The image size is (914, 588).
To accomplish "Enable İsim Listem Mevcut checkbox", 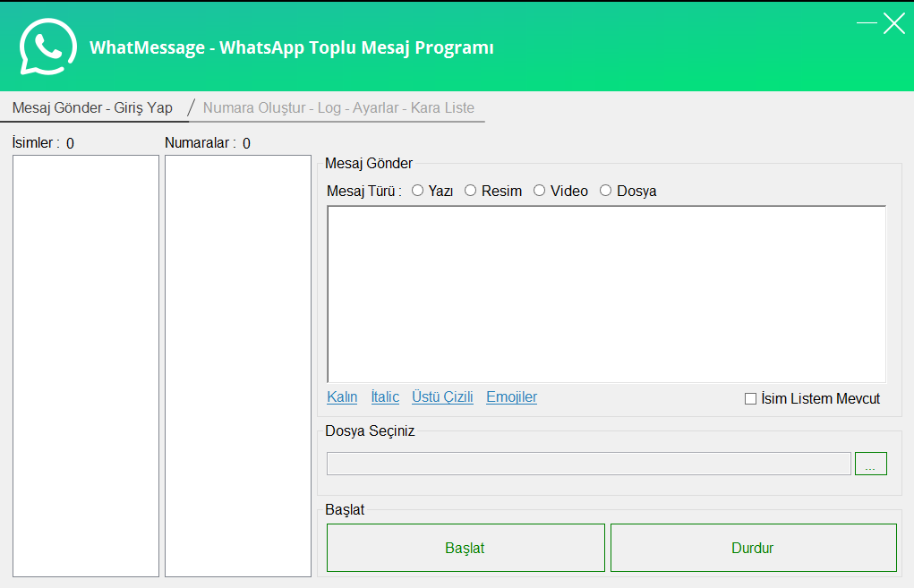I will pos(751,399).
